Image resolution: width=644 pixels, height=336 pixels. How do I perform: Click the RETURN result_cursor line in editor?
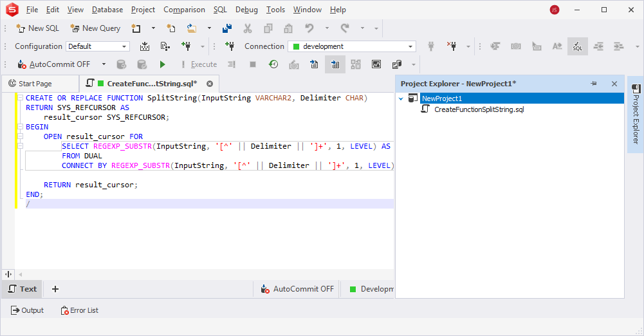[90, 185]
